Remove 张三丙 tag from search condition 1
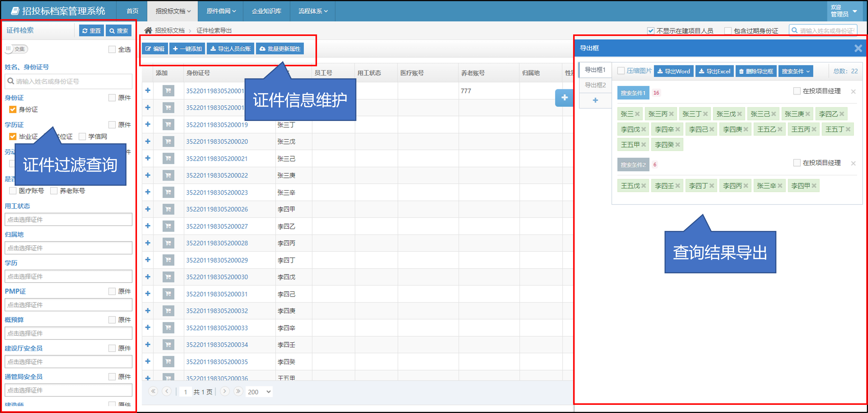This screenshot has height=413, width=868. [671, 114]
